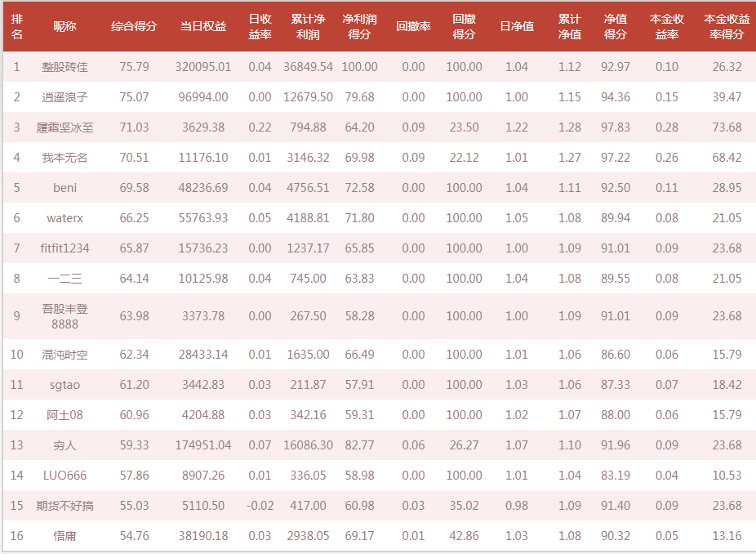Image resolution: width=756 pixels, height=554 pixels.
Task: Click composite score 75.07
Action: tap(134, 97)
